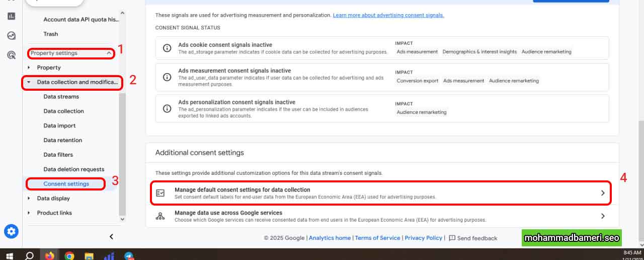This screenshot has height=260, width=644.
Task: Expand the Data display group
Action: click(x=29, y=198)
